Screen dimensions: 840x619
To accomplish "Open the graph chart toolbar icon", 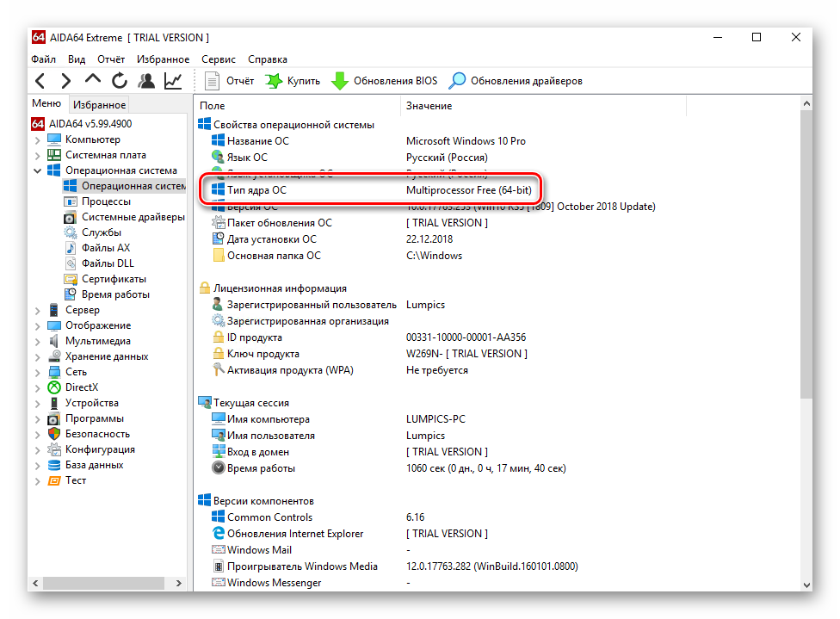I will tap(173, 81).
